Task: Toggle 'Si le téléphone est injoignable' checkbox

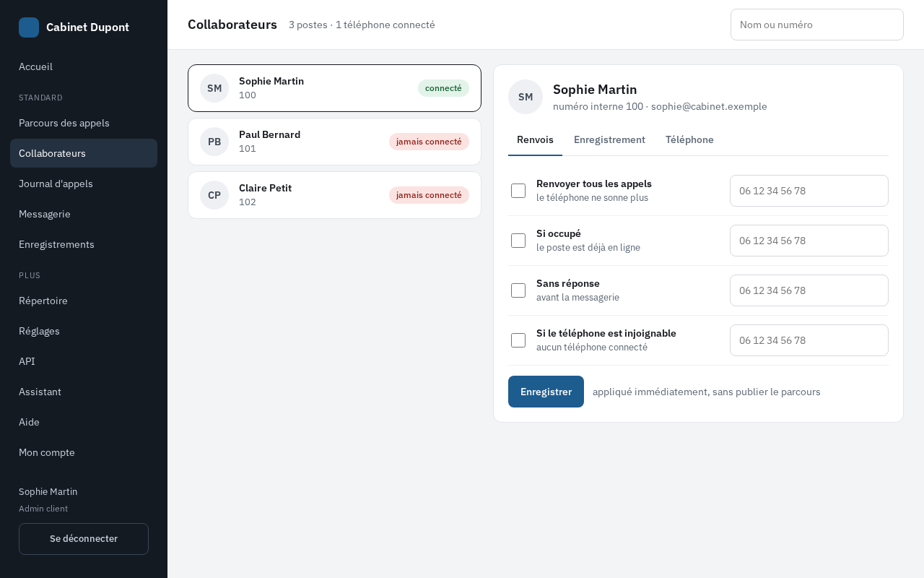Action: pyautogui.click(x=518, y=340)
